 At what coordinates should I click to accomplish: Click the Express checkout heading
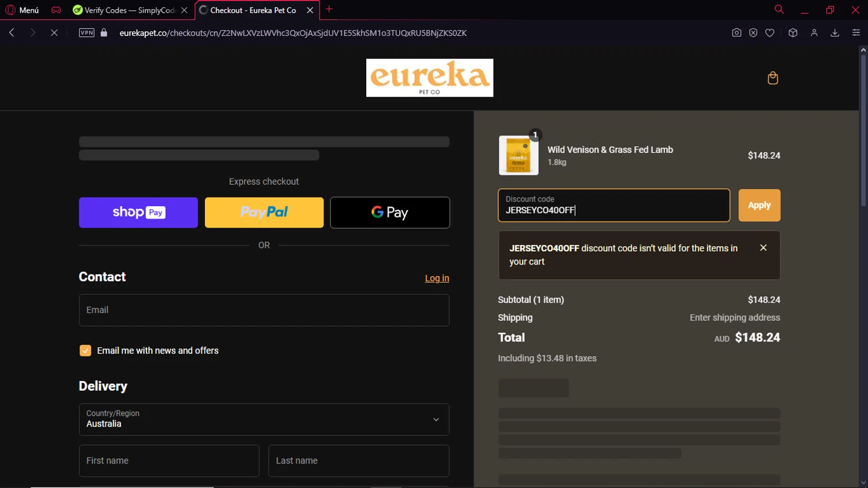point(264,182)
